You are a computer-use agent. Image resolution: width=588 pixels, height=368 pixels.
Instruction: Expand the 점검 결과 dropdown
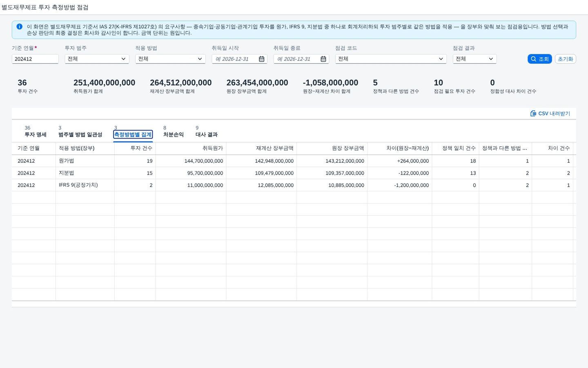491,59
